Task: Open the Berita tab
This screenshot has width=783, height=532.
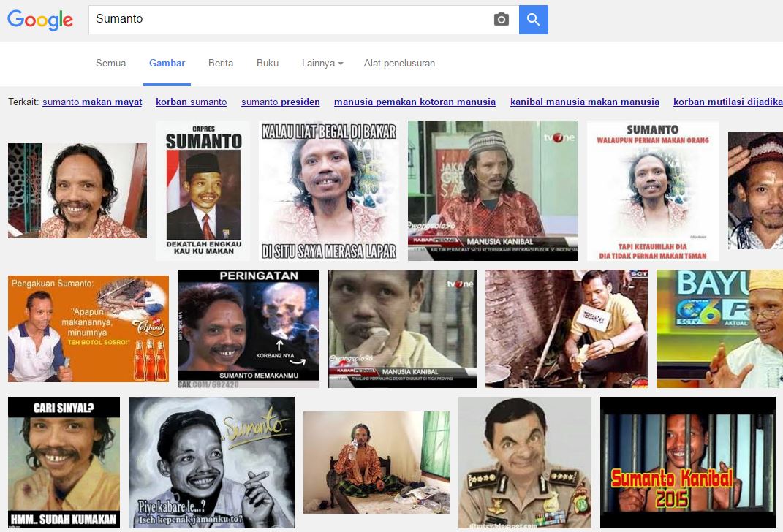Action: 221,64
